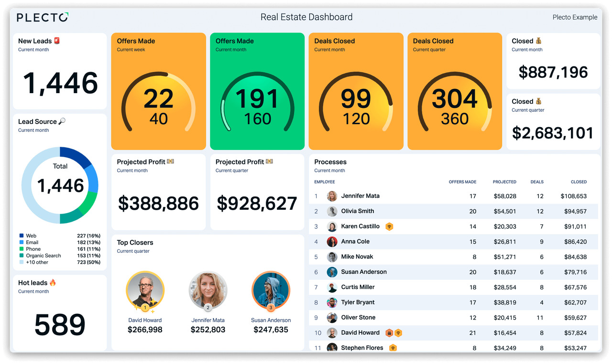Click the Phone legend color swatch

tap(22, 249)
